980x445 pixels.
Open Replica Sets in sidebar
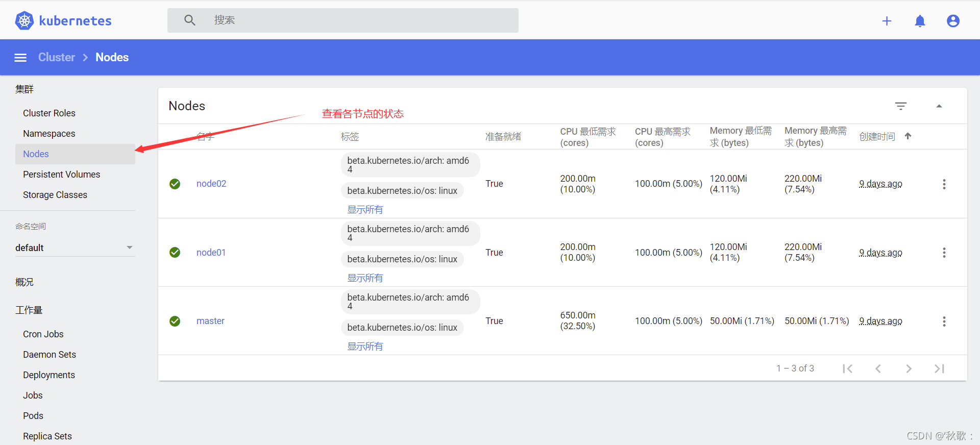pyautogui.click(x=47, y=436)
